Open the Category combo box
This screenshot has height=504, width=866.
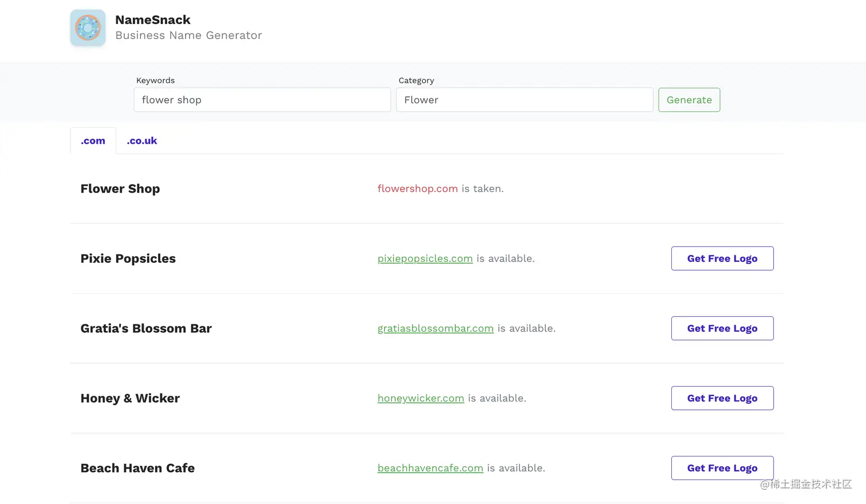point(524,100)
